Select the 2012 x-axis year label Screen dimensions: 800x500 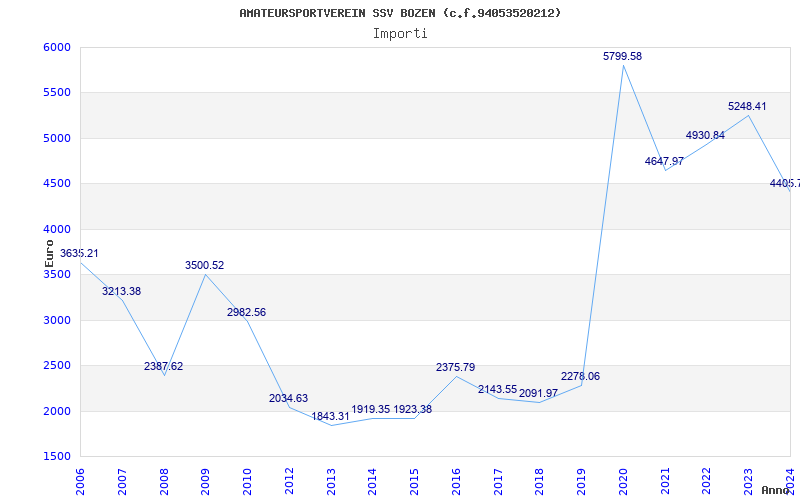[x=289, y=481]
